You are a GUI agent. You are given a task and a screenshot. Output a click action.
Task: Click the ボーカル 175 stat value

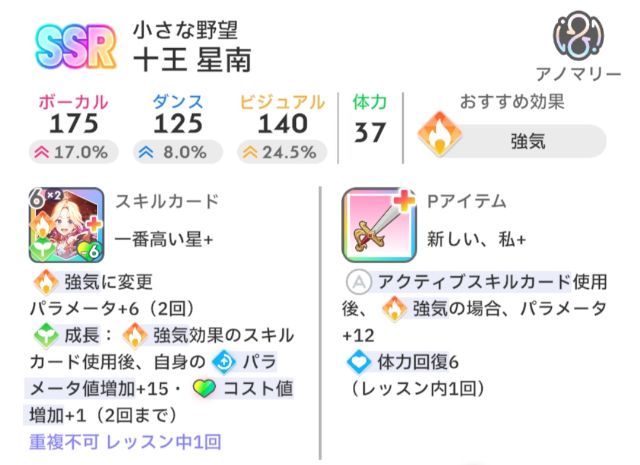point(74,123)
